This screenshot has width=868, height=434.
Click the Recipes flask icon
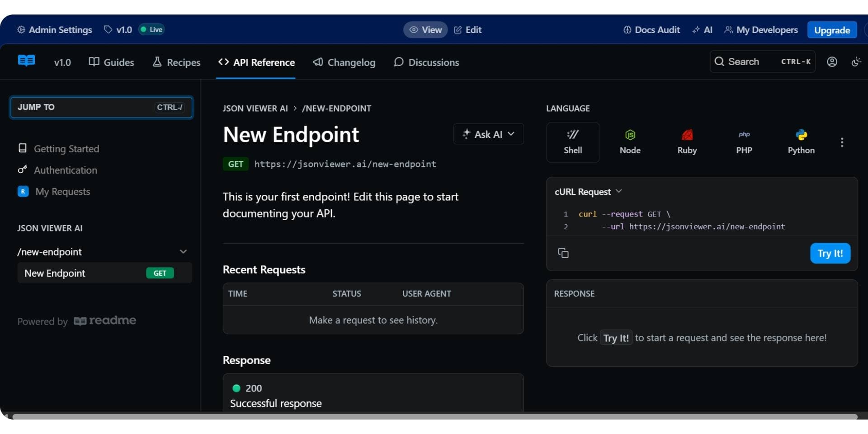coord(157,62)
